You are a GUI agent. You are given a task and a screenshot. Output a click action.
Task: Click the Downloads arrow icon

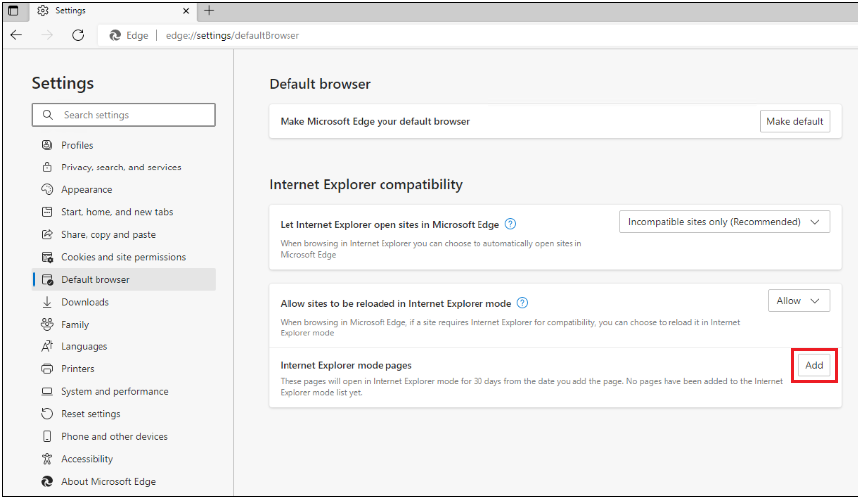47,302
